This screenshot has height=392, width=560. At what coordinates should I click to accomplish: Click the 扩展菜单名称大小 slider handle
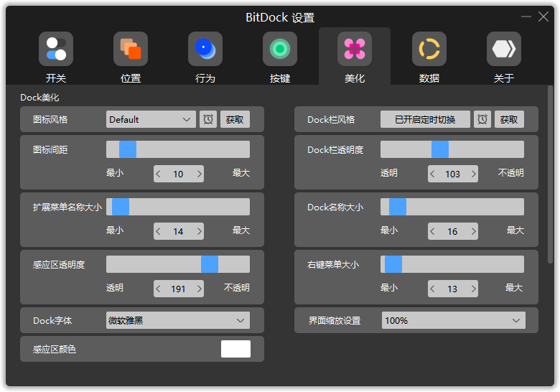(x=121, y=207)
